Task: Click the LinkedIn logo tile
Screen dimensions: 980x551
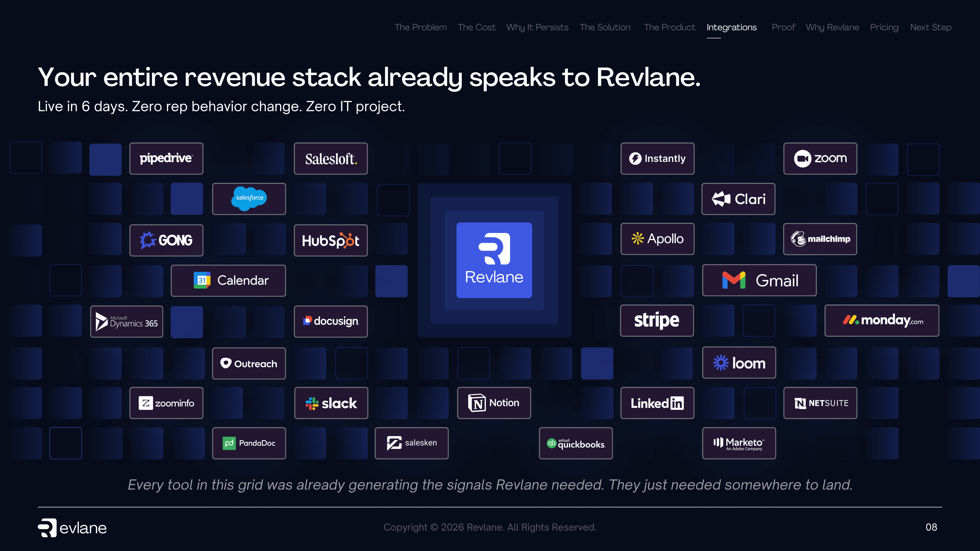Action: click(657, 403)
